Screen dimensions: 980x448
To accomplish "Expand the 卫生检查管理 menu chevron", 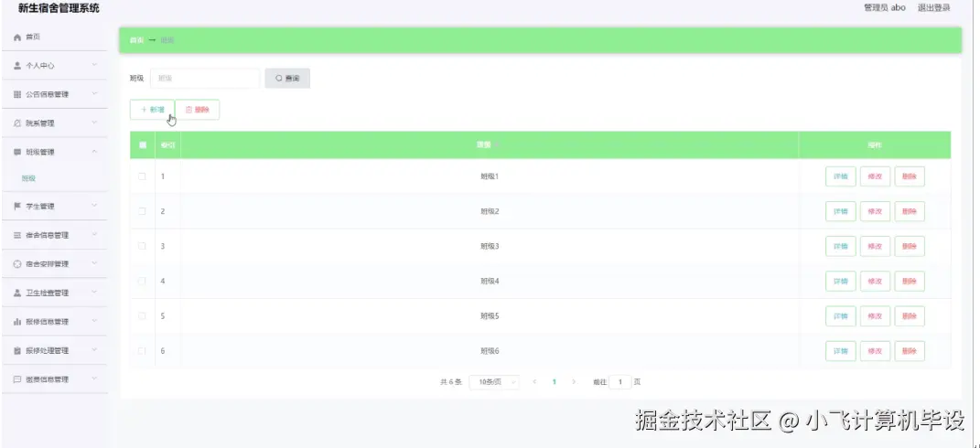I will [94, 292].
